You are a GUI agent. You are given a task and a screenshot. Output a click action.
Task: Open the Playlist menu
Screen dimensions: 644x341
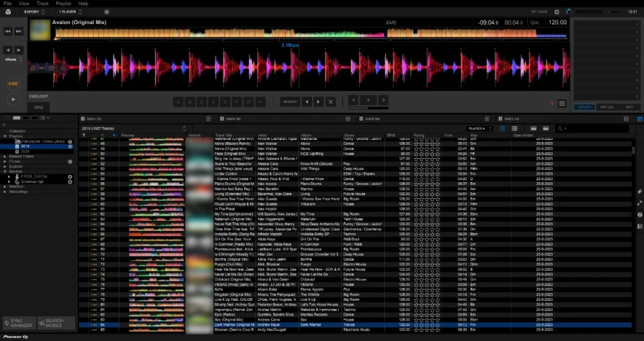tap(63, 3)
